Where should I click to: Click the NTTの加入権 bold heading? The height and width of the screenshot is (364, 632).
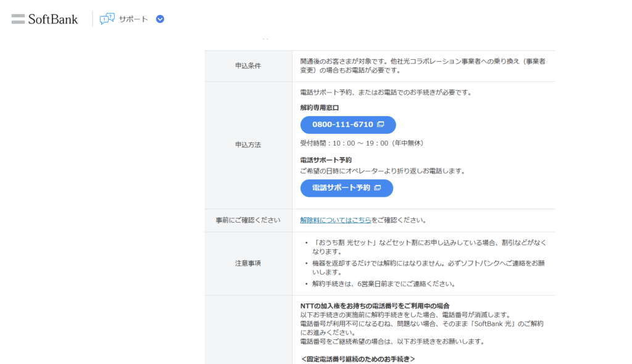click(375, 306)
